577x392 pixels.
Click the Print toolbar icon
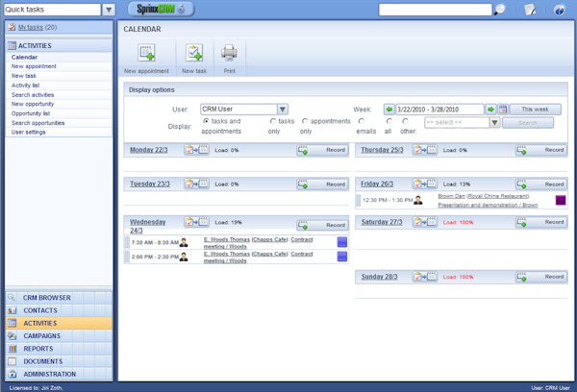click(x=229, y=53)
